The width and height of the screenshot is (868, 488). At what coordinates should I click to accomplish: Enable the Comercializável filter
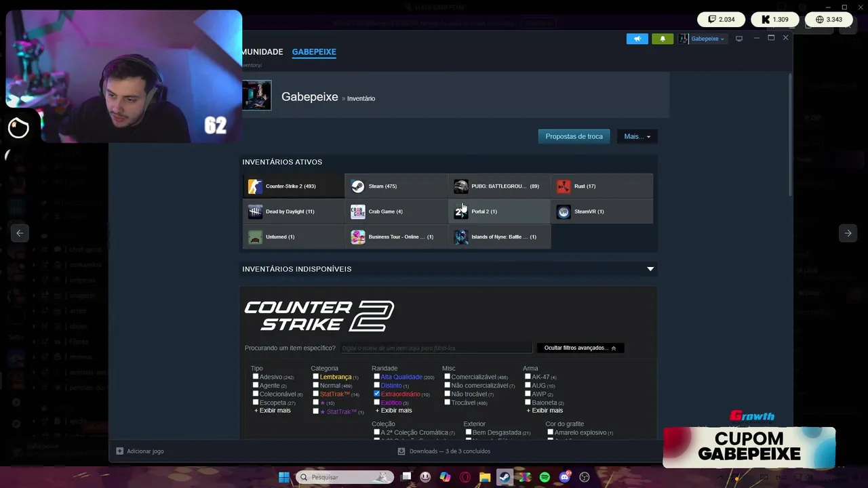pyautogui.click(x=447, y=377)
